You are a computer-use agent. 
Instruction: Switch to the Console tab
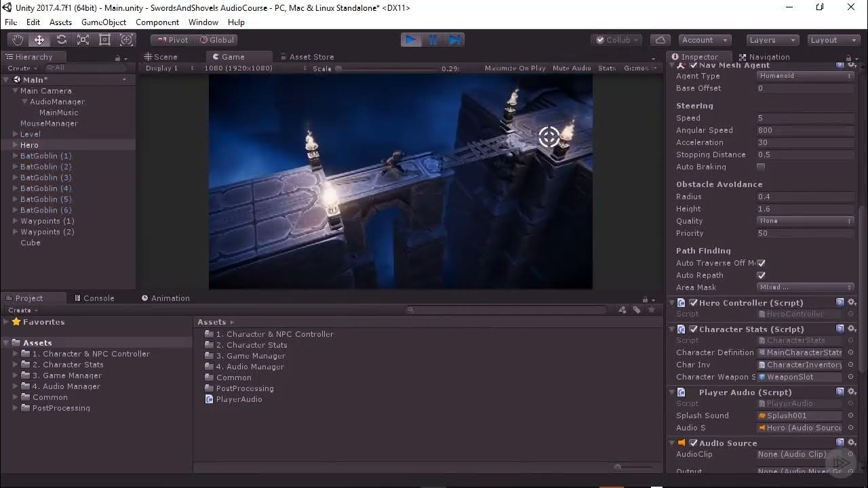pyautogui.click(x=94, y=298)
